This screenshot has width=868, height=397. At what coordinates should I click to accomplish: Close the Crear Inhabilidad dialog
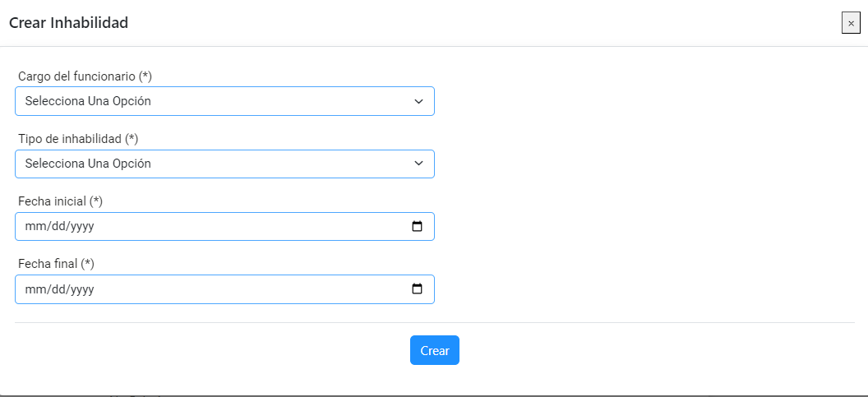click(851, 23)
